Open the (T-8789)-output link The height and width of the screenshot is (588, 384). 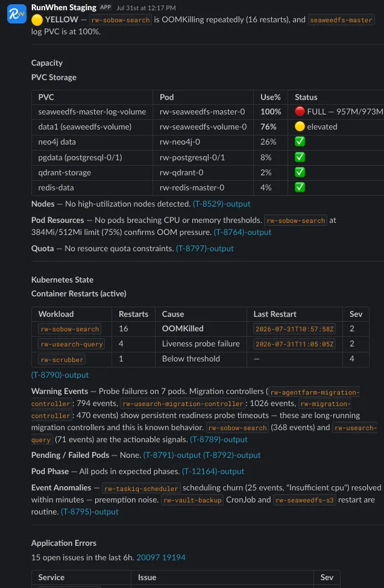pyautogui.click(x=219, y=440)
